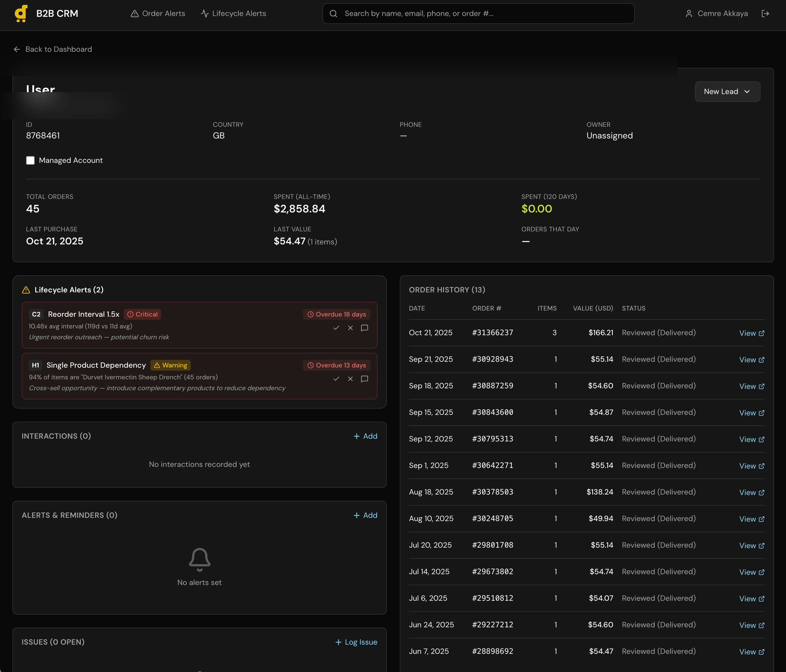Open Order Alerts in the navigation
The image size is (786, 672).
point(158,13)
